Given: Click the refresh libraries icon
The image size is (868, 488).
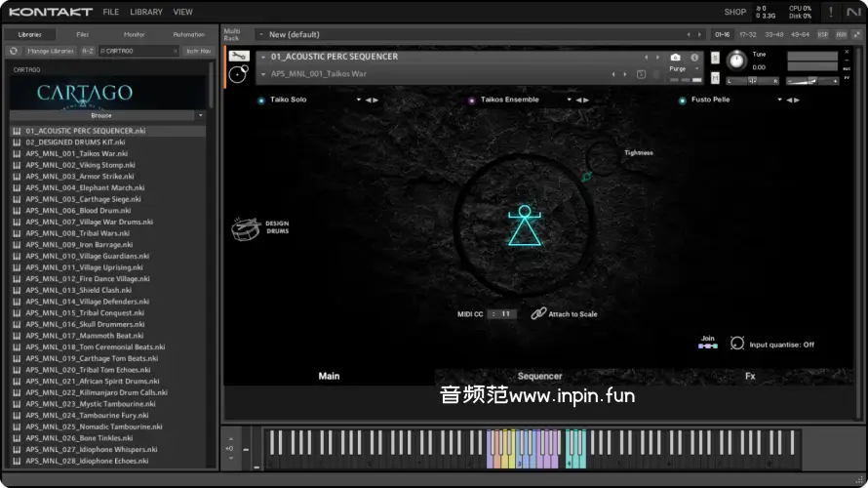Looking at the screenshot, I should (x=15, y=50).
